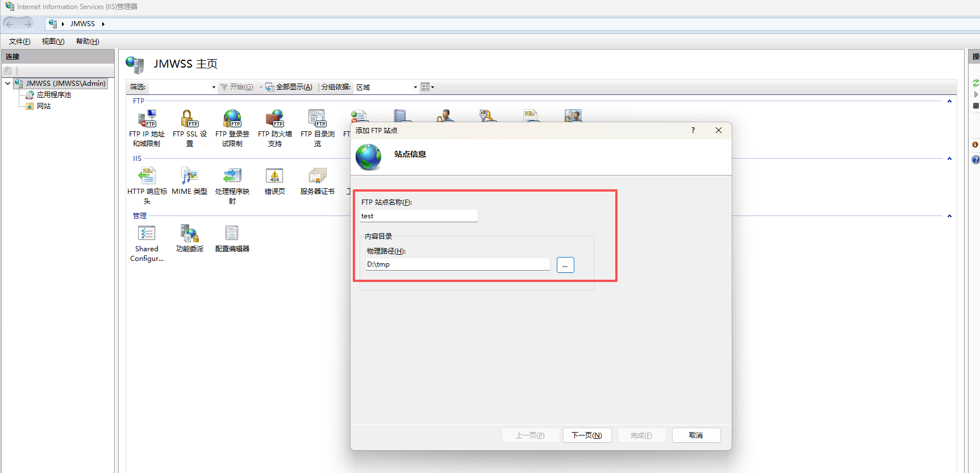Collapse the FTP group section
Image resolution: width=980 pixels, height=473 pixels.
(x=949, y=101)
